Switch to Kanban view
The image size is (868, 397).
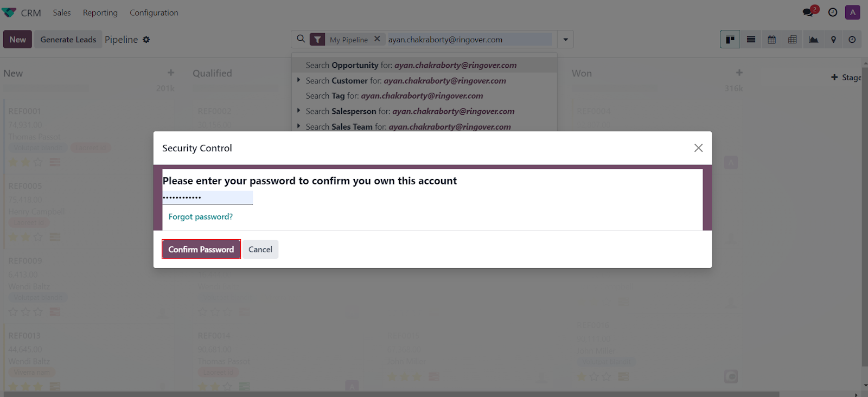730,40
